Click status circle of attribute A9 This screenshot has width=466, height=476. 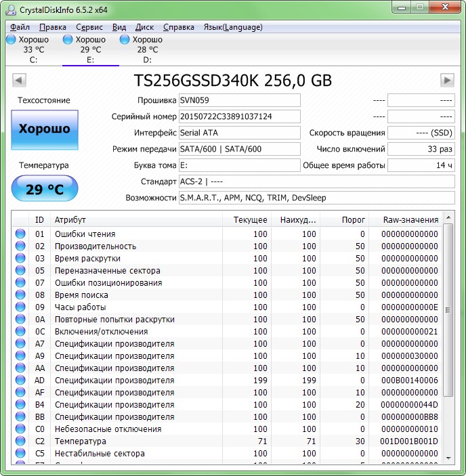tap(20, 355)
